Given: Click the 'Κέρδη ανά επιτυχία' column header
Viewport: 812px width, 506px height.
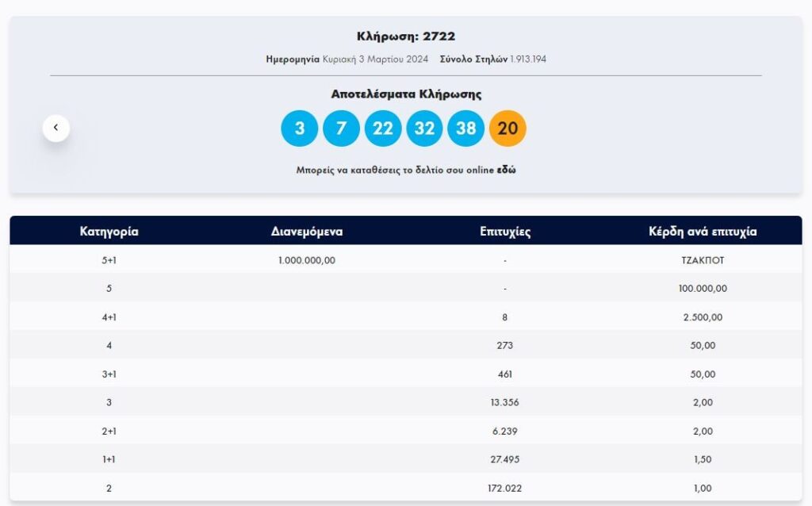Looking at the screenshot, I should pos(703,232).
